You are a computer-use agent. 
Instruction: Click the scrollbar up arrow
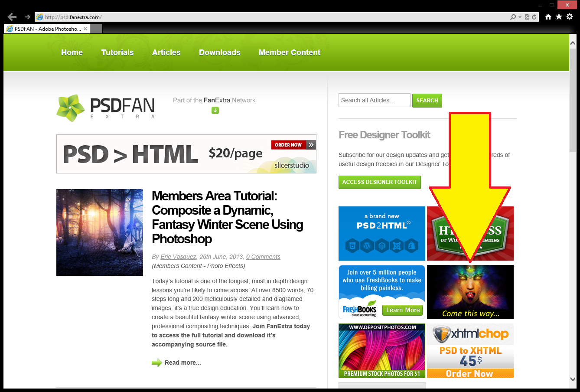573,43
